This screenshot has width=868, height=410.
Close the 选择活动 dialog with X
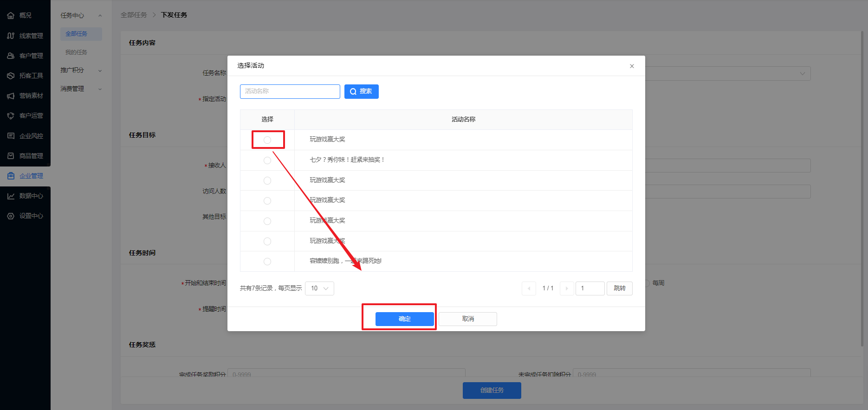pyautogui.click(x=632, y=66)
